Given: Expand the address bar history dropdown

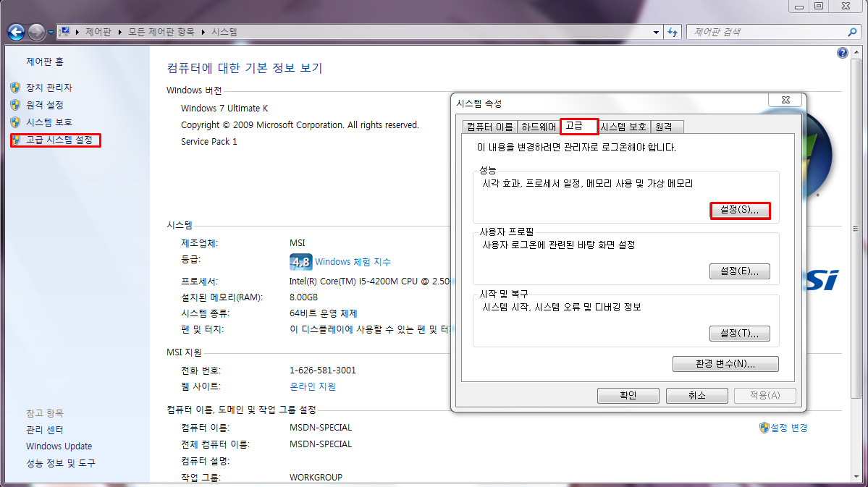Looking at the screenshot, I should tap(656, 32).
